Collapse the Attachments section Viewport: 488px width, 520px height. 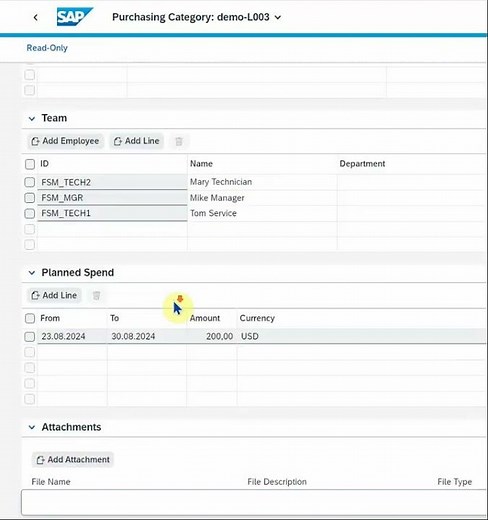tap(32, 427)
